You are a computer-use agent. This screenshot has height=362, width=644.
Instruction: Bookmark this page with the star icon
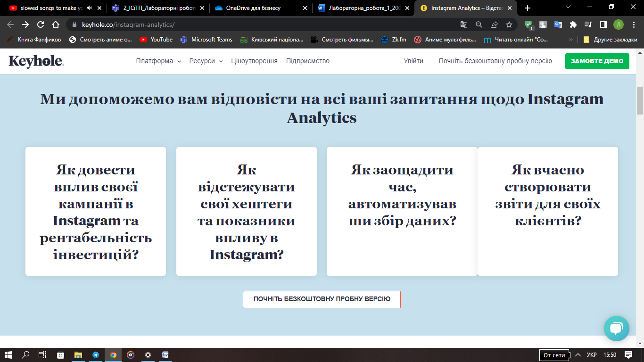point(509,25)
